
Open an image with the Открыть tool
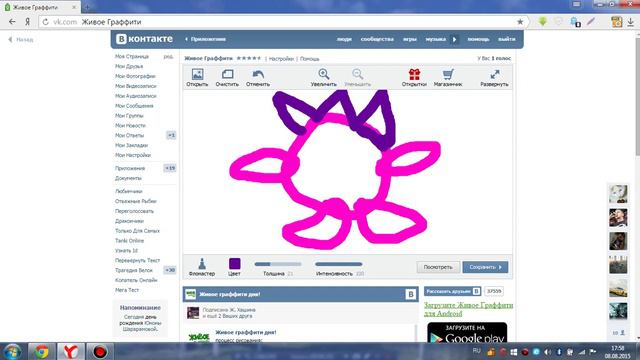[x=197, y=77]
